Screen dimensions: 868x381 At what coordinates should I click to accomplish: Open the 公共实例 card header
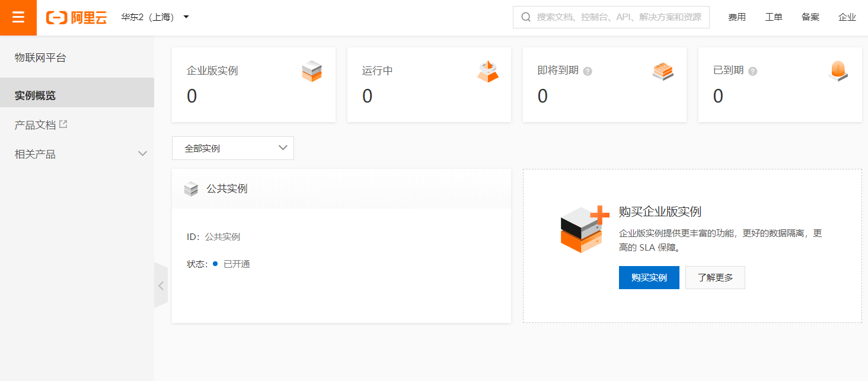tap(342, 189)
